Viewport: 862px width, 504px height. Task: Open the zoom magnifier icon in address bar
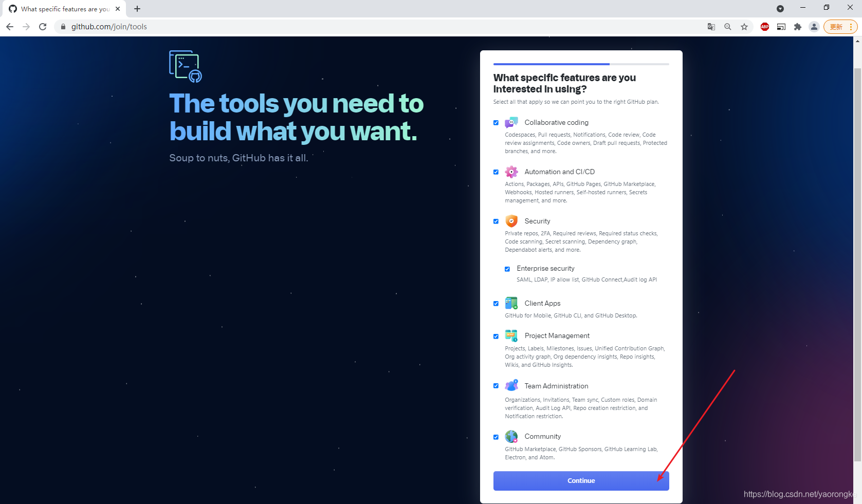click(728, 27)
